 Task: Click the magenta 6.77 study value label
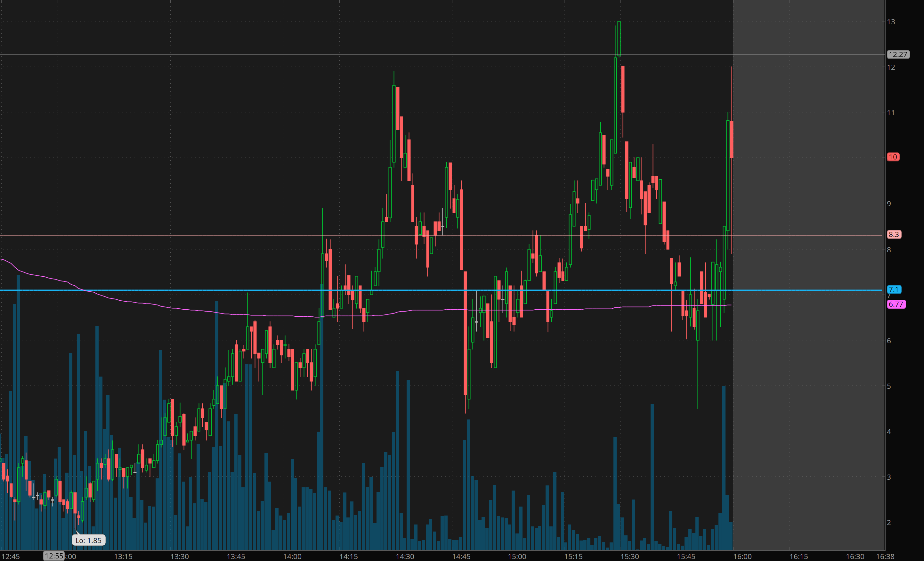[896, 304]
